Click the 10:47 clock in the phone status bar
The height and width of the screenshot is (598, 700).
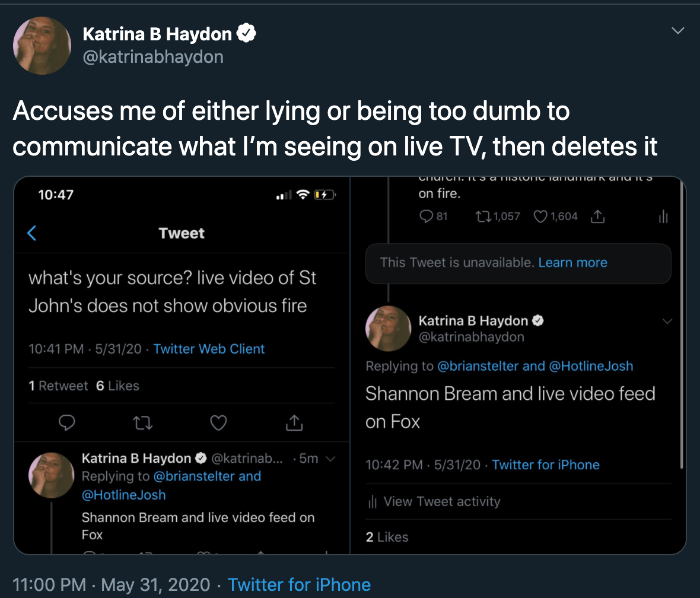pyautogui.click(x=56, y=195)
